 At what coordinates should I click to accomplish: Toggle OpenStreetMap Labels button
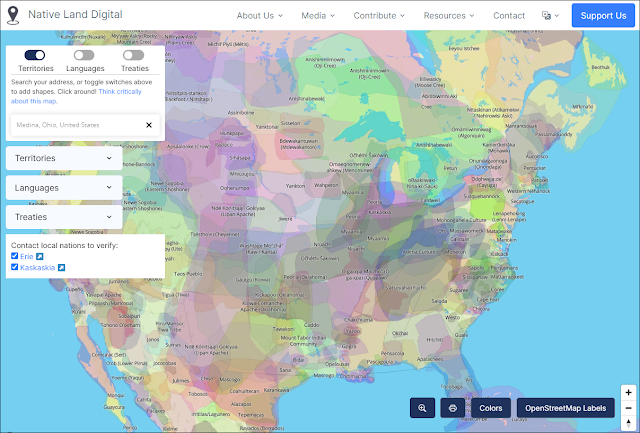tap(565, 408)
